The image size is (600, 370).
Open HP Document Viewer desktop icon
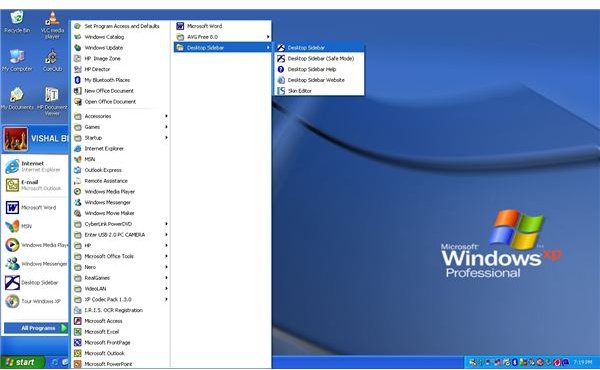tap(52, 101)
